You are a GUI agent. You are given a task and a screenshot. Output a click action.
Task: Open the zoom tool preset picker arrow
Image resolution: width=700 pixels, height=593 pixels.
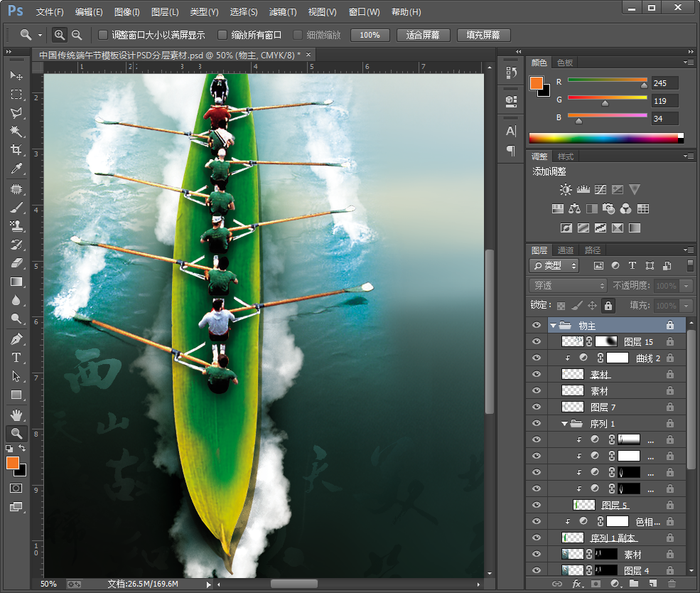41,35
